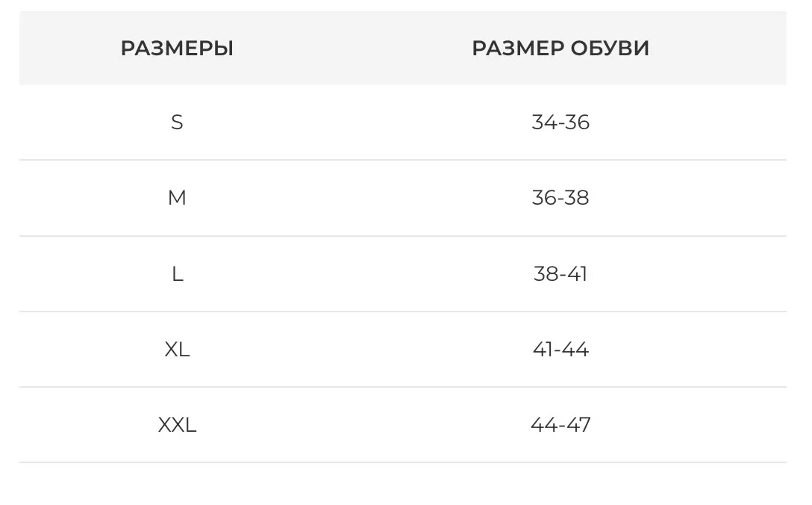Click the 34-36 shoe size value
The image size is (812, 505).
560,122
